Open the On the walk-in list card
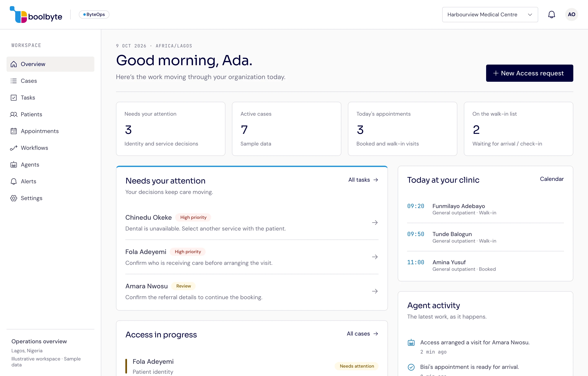Screen dimensions: 588x376 (518, 129)
